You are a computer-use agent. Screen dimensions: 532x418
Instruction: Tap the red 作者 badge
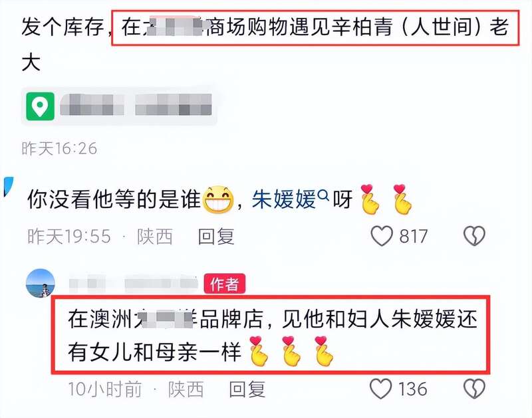click(224, 284)
